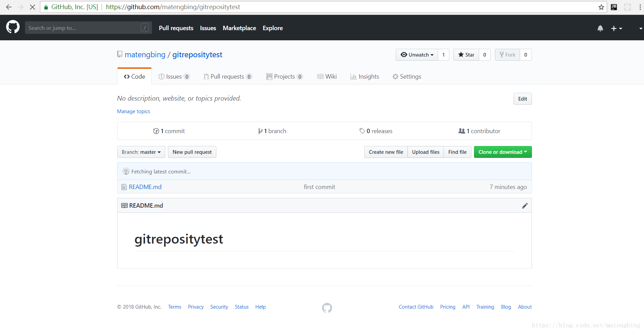This screenshot has width=644, height=332.
Task: View the 1 commit history
Action: click(x=169, y=131)
